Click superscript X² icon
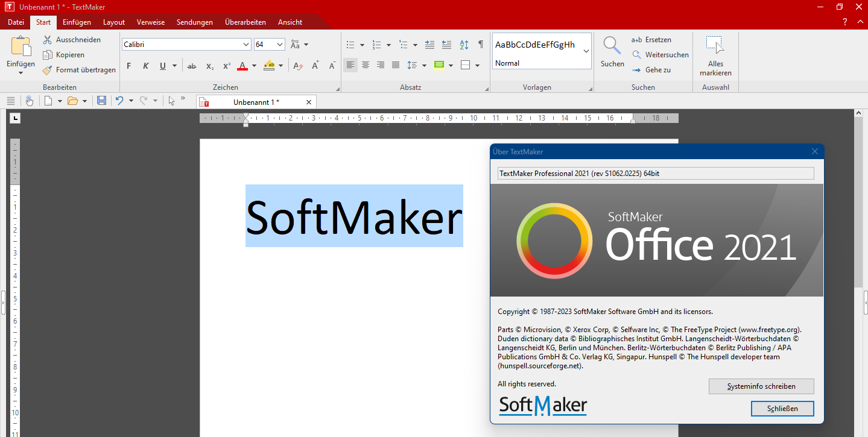Image resolution: width=868 pixels, height=437 pixels. pyautogui.click(x=227, y=66)
